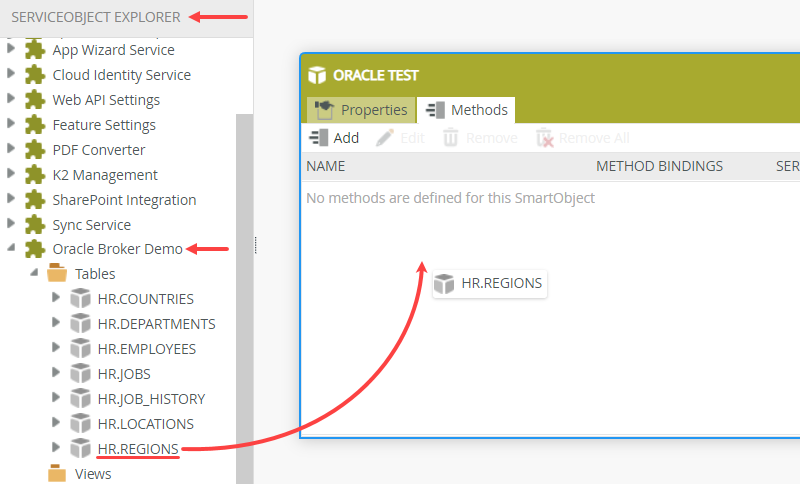Expand the Feature Settings node

tap(11, 123)
